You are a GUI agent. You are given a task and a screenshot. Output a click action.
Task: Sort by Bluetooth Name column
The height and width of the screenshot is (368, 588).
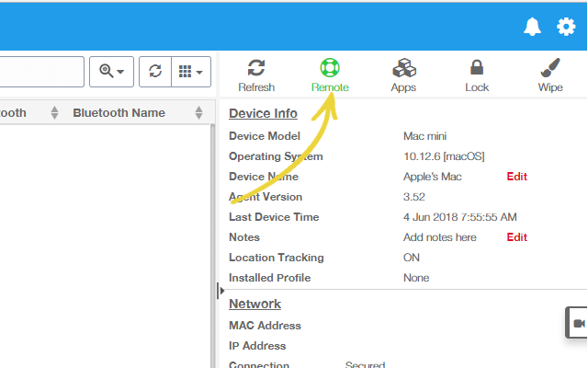tap(198, 112)
